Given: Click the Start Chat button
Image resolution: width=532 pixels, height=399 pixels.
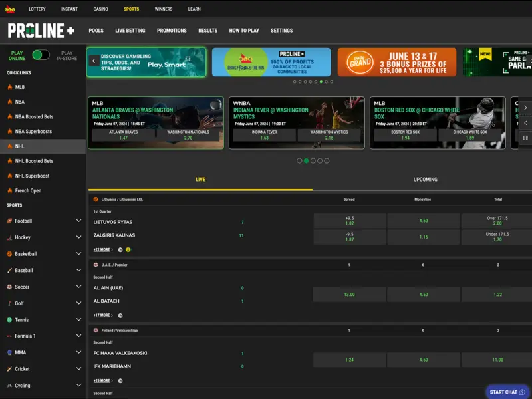Looking at the screenshot, I should [507, 392].
